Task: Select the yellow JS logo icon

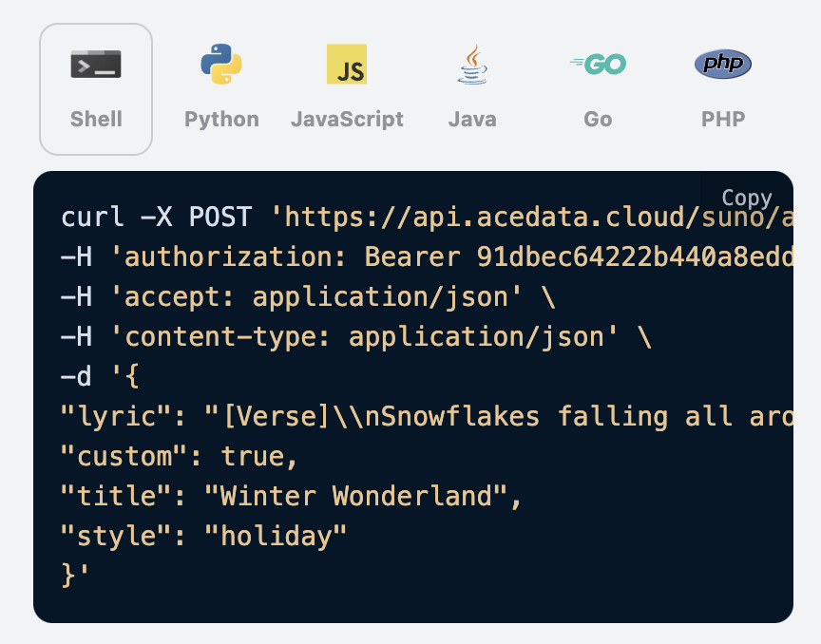Action: tap(347, 64)
